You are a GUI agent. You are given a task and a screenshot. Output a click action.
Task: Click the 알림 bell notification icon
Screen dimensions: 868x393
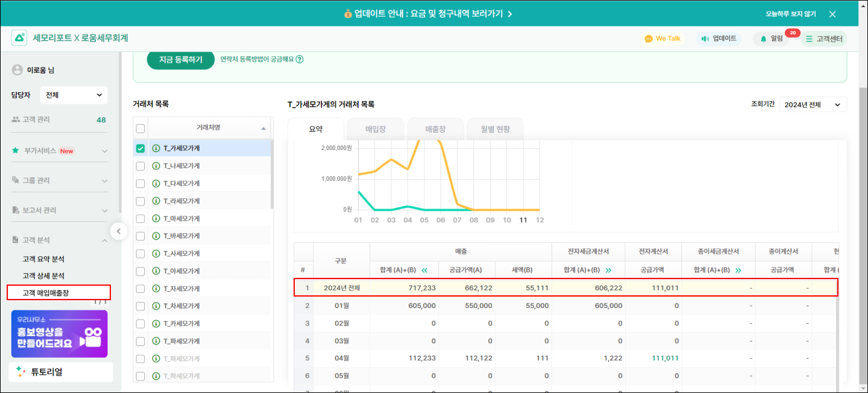(x=764, y=39)
